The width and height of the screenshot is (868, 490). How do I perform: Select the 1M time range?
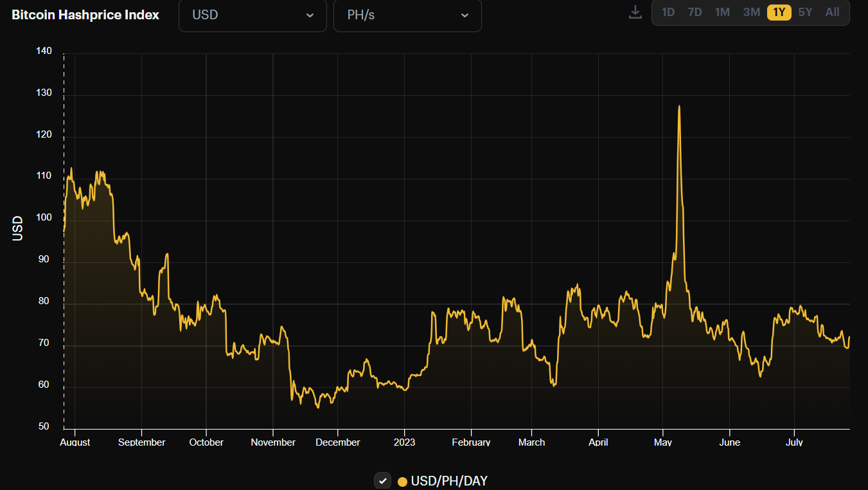click(722, 12)
